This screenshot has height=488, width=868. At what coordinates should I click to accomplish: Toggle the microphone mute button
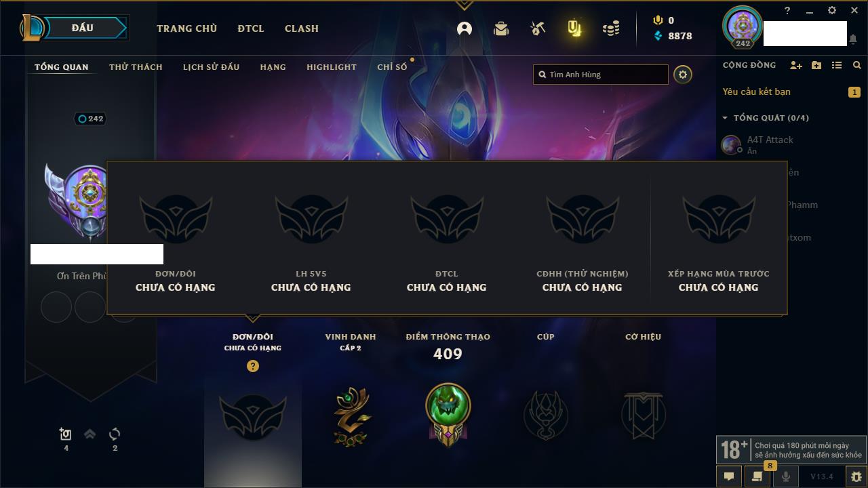(786, 476)
